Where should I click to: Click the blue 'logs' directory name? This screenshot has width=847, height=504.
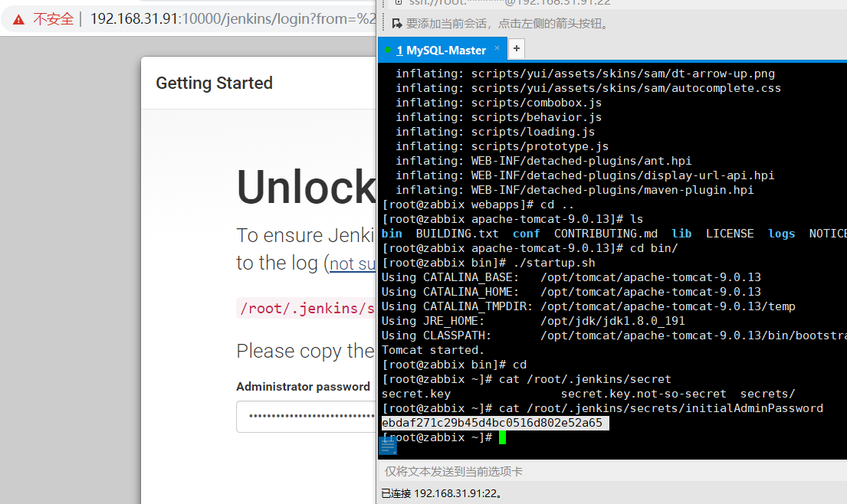[782, 234]
